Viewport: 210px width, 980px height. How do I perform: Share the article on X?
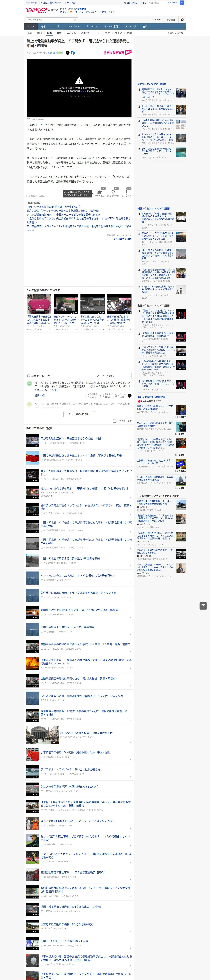coord(67,53)
